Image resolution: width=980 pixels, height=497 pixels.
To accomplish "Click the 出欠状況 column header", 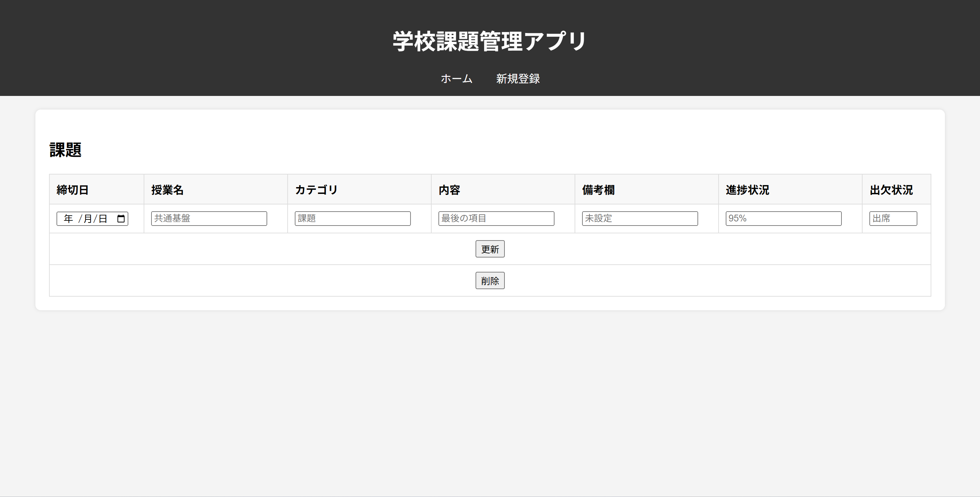I will point(891,190).
